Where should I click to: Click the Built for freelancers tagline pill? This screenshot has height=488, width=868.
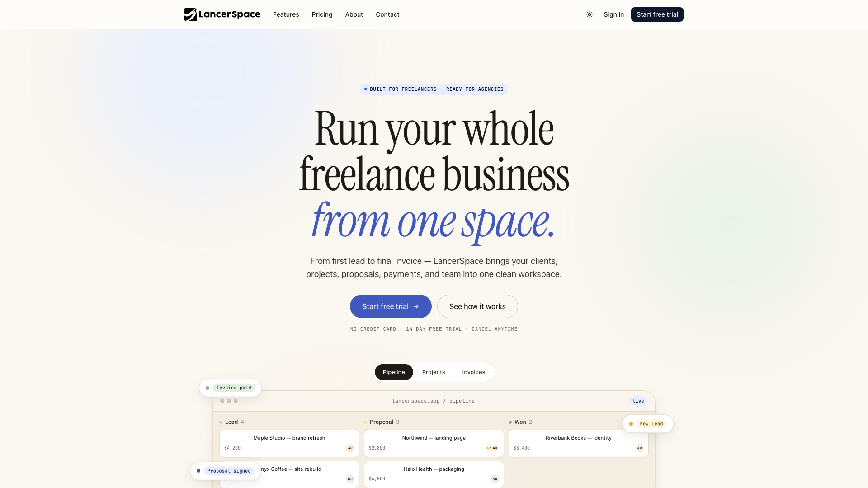pos(434,89)
